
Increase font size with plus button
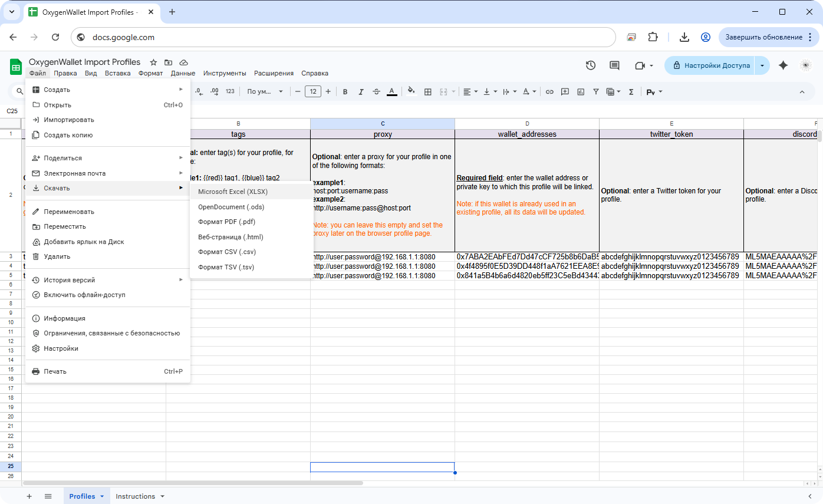coord(328,91)
